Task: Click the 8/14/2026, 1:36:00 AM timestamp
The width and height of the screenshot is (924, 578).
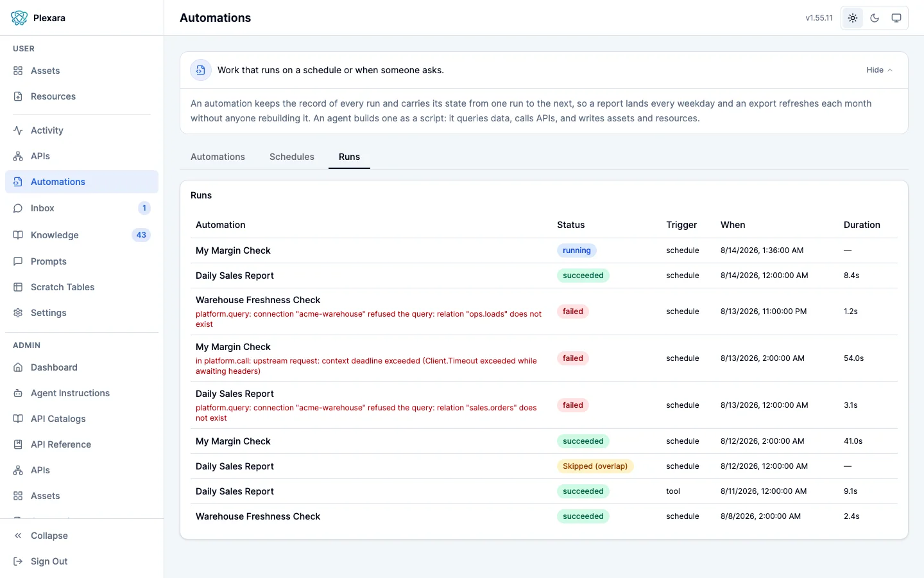Action: coord(762,250)
